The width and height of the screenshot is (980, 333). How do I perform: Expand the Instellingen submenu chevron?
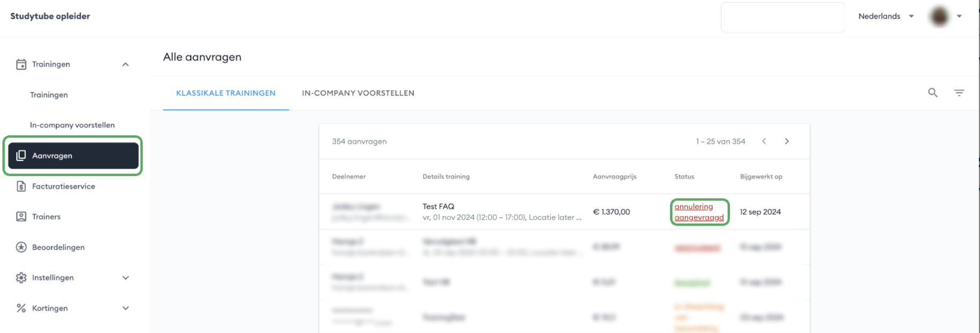(126, 278)
